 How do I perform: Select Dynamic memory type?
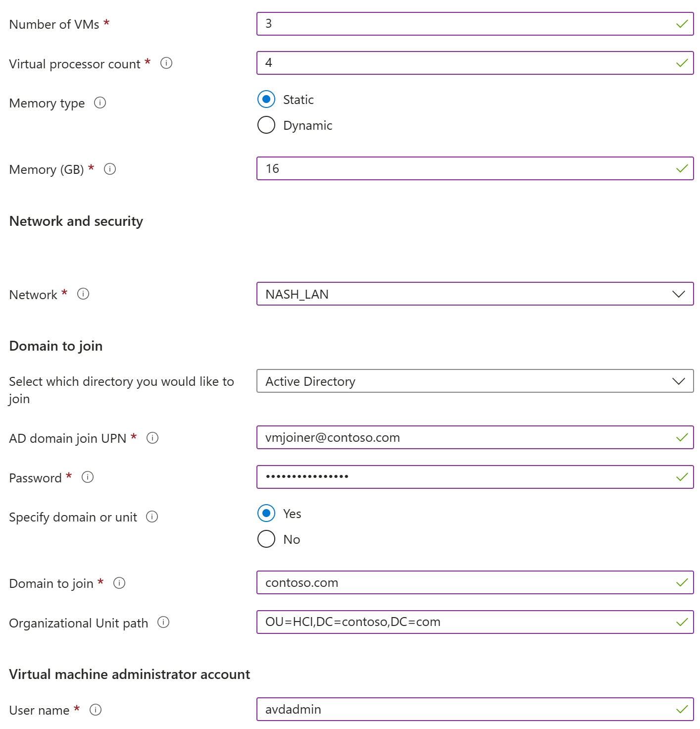point(266,125)
